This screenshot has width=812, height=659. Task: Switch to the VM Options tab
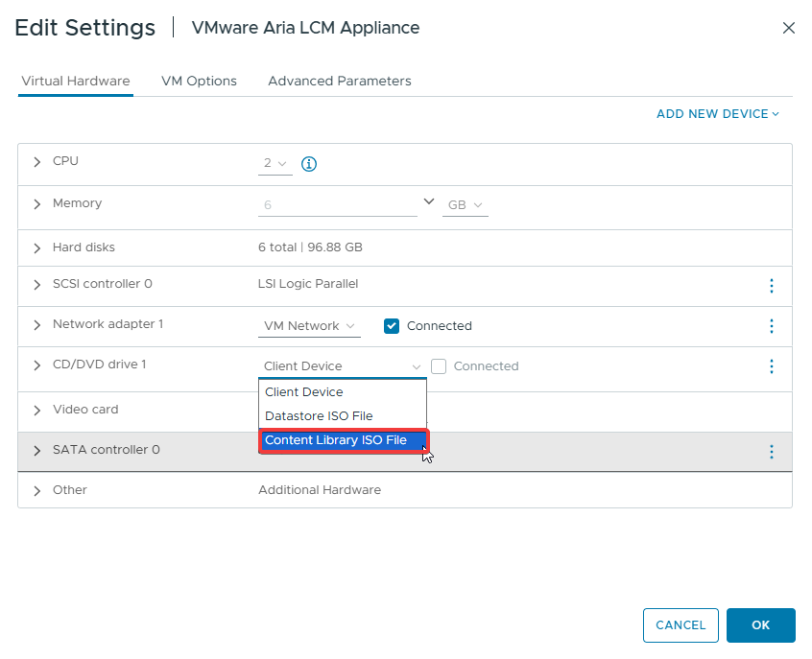199,82
